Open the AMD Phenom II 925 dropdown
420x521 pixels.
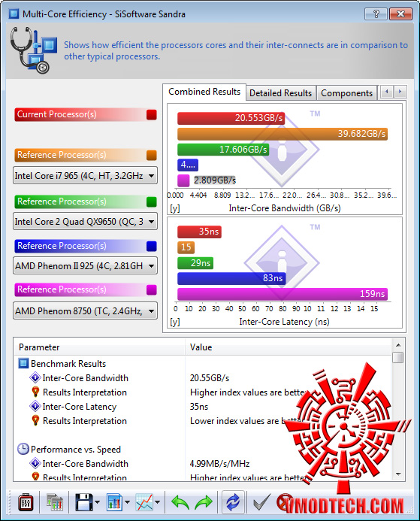85,266
